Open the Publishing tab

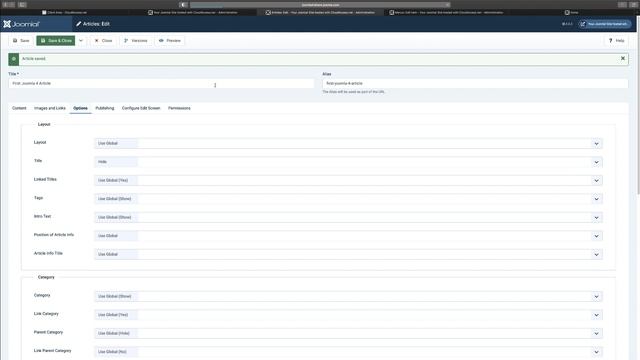pyautogui.click(x=104, y=108)
